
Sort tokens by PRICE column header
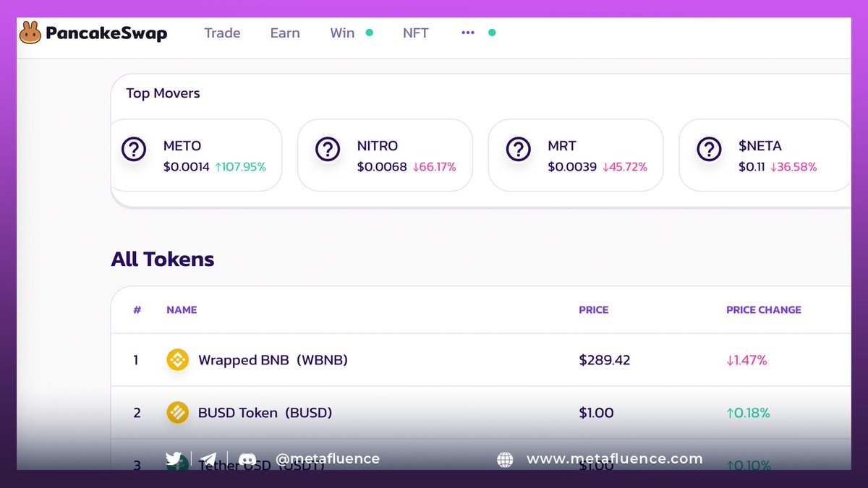point(594,309)
